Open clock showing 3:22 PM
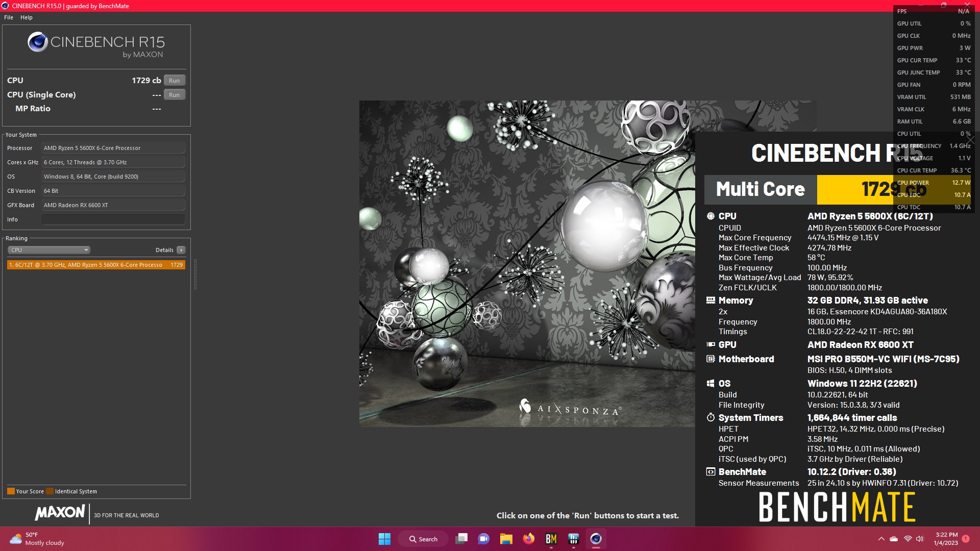 946,539
